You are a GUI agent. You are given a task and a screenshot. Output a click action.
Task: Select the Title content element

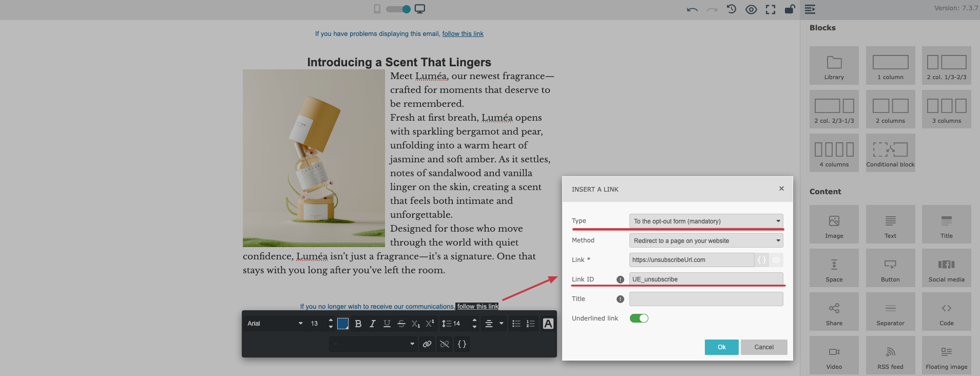point(947,224)
